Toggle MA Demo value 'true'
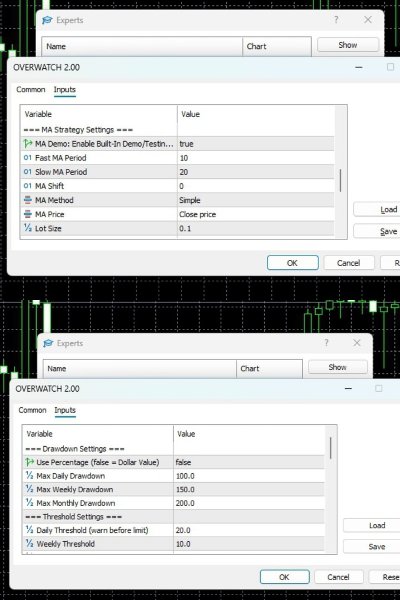Image resolution: width=400 pixels, height=600 pixels. point(256,144)
